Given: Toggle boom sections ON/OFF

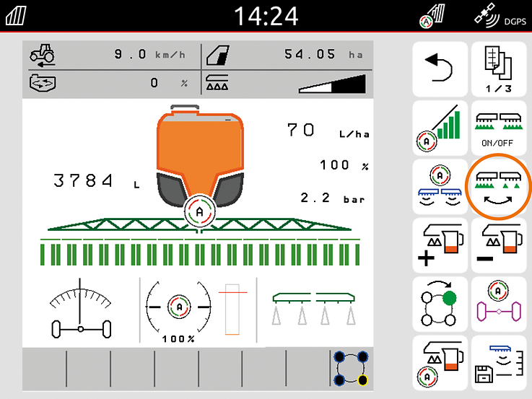Looking at the screenshot, I should click(499, 128).
